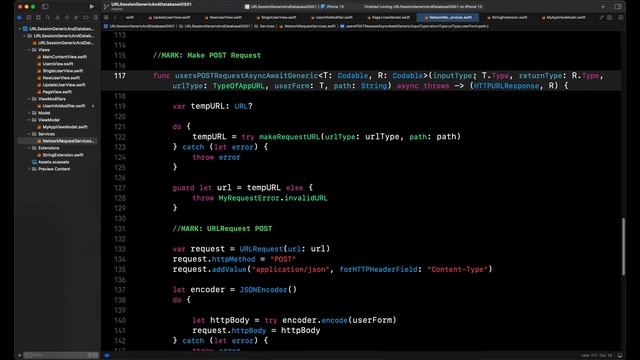The height and width of the screenshot is (360, 640).
Task: Expand the Model group
Action: point(29,113)
